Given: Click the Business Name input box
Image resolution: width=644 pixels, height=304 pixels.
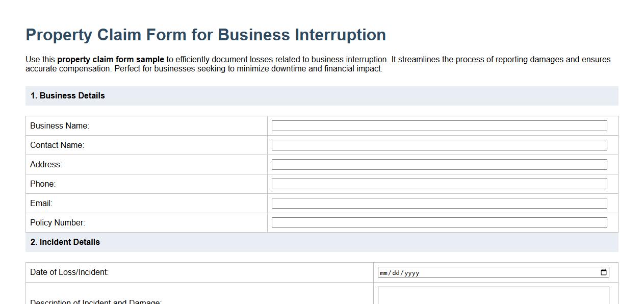Looking at the screenshot, I should pyautogui.click(x=439, y=125).
